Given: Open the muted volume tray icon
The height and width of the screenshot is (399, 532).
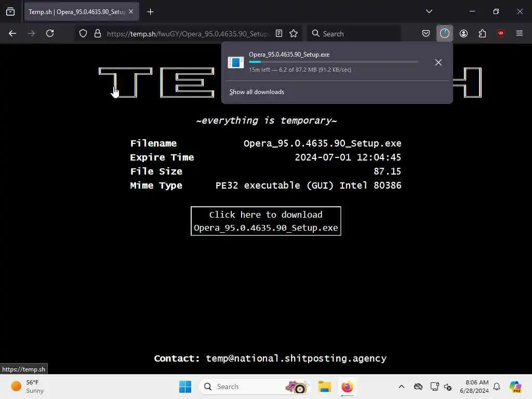Looking at the screenshot, I should coord(448,387).
